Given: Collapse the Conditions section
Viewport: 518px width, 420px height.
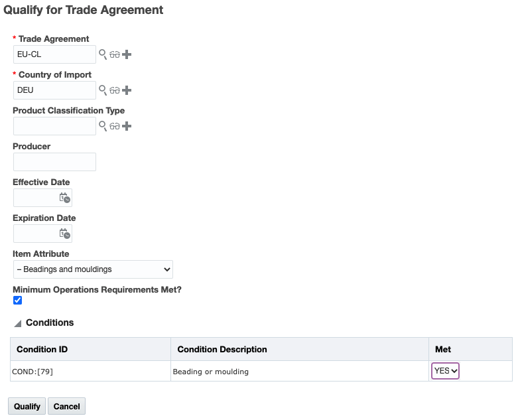Looking at the screenshot, I should pos(18,323).
